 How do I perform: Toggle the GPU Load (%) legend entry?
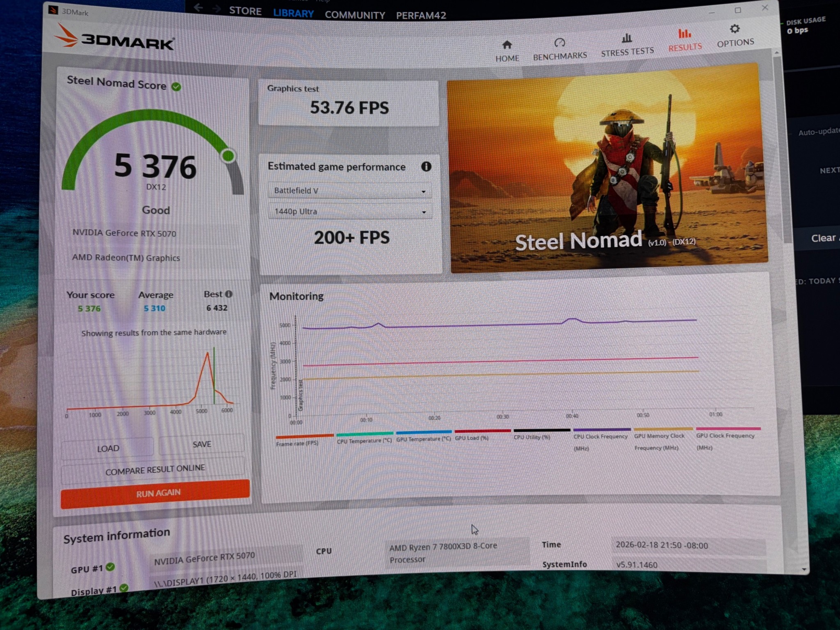coord(482,435)
